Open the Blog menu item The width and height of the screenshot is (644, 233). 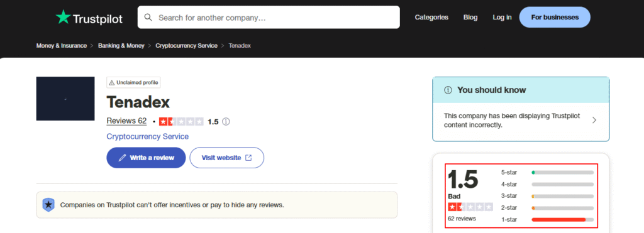pyautogui.click(x=470, y=17)
